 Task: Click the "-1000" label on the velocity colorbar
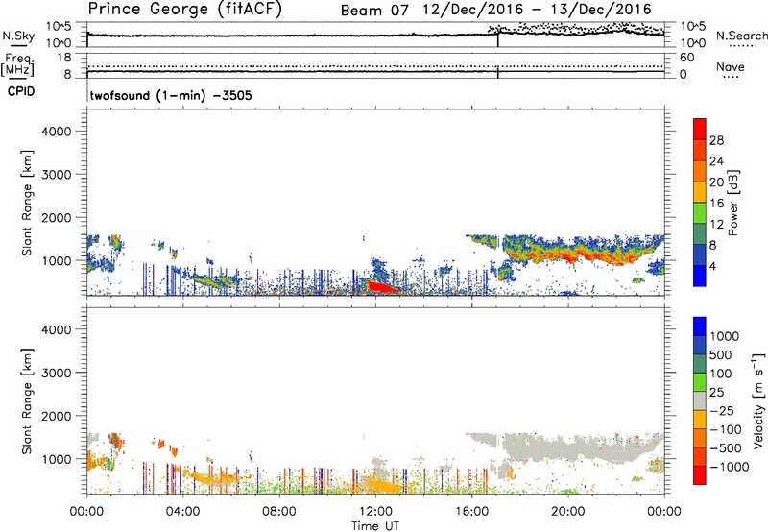point(730,467)
